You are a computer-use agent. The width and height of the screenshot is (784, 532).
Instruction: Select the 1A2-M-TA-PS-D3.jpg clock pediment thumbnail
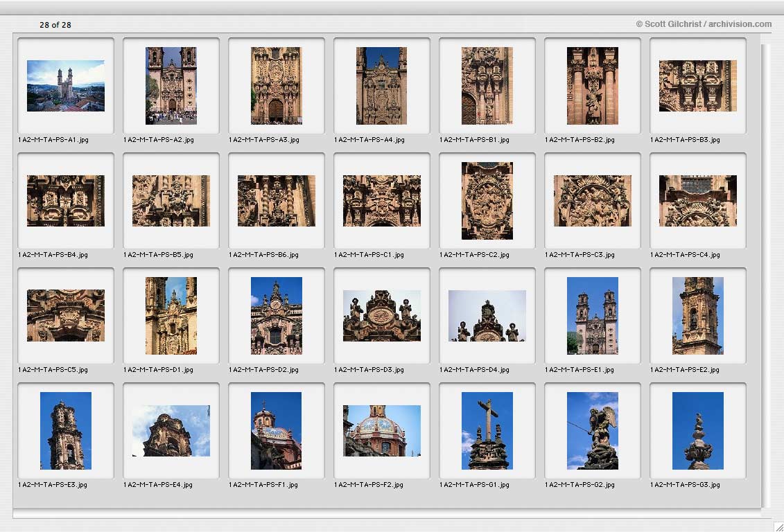point(381,316)
